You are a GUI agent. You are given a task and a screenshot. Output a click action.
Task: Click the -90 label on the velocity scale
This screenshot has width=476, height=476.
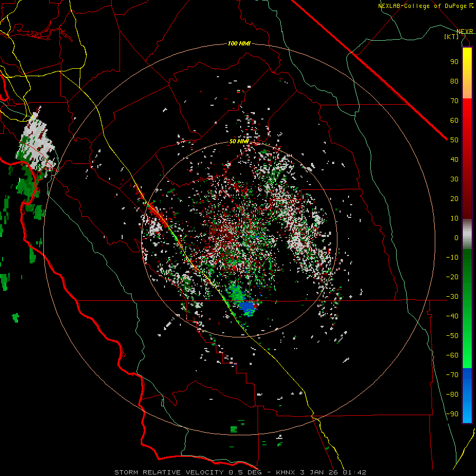452,414
